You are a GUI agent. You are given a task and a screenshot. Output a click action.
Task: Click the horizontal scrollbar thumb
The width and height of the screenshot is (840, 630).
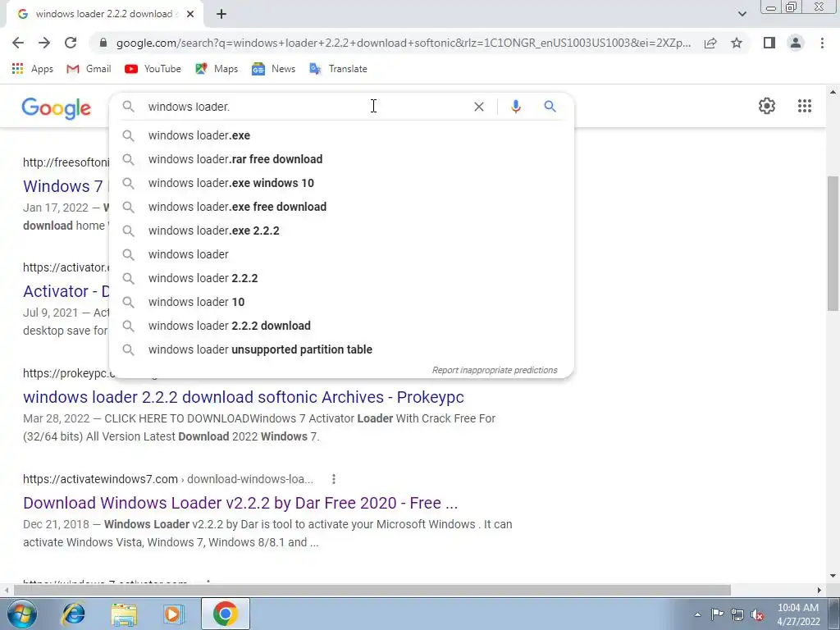pos(372,590)
